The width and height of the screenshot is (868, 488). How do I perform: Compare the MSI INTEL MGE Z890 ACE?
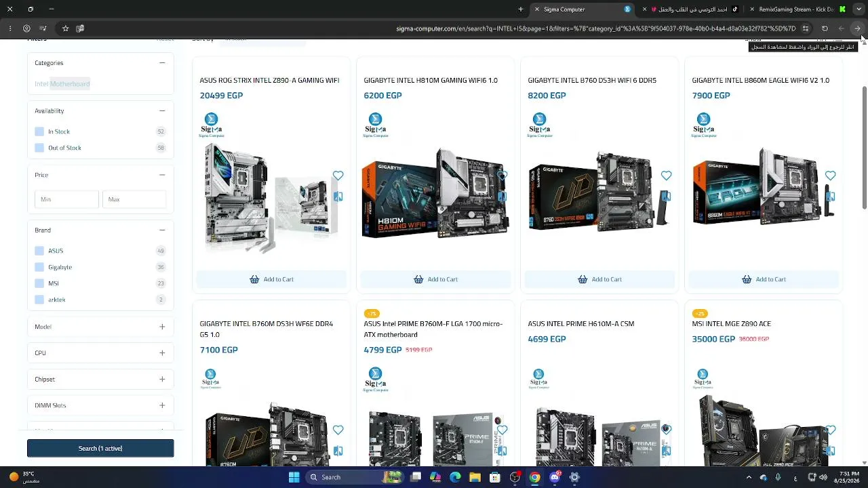[830, 451]
